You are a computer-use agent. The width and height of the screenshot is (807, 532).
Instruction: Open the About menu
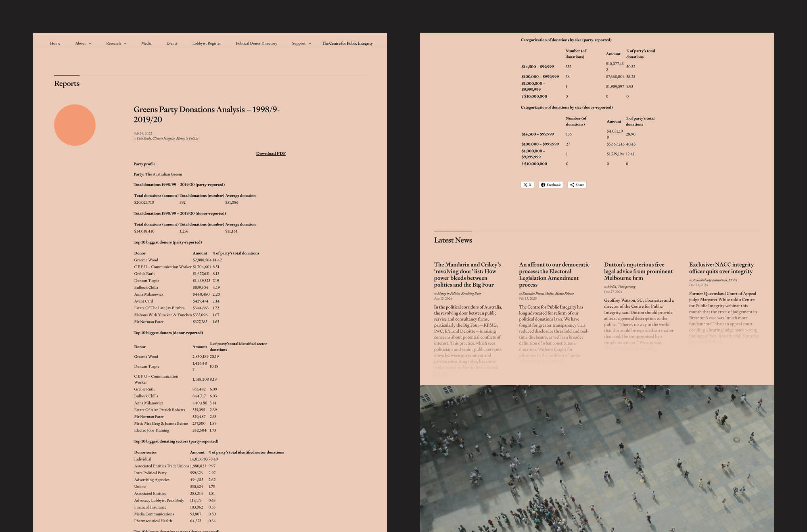pos(80,43)
